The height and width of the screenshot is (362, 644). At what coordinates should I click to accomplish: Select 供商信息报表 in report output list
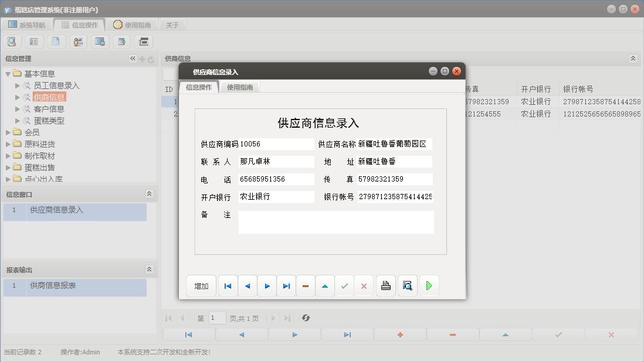(53, 286)
